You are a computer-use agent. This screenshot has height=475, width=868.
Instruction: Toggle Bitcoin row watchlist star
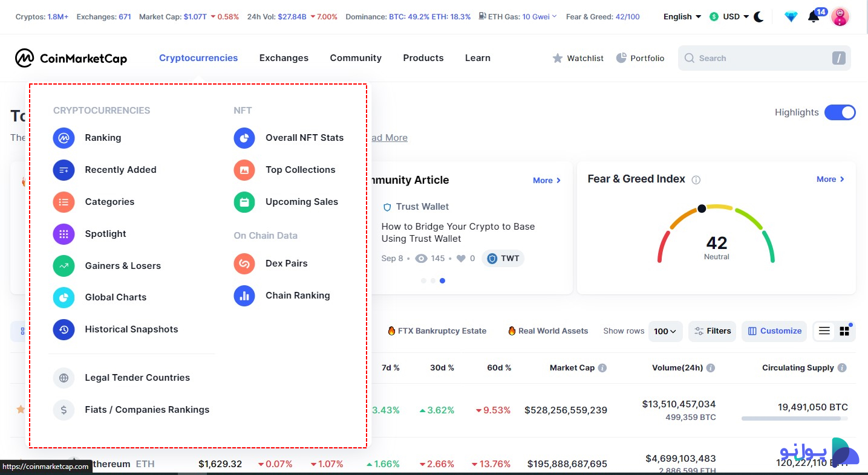point(21,410)
